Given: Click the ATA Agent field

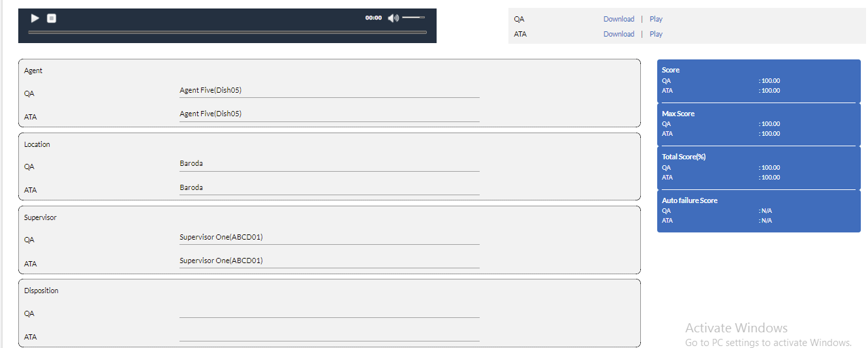Looking at the screenshot, I should pos(330,114).
